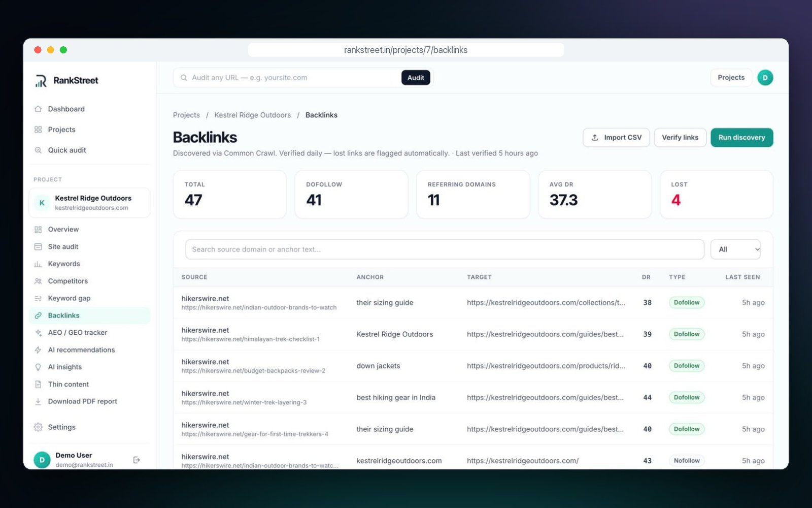Click the address bar URL
This screenshot has height=508, width=812.
pos(406,50)
